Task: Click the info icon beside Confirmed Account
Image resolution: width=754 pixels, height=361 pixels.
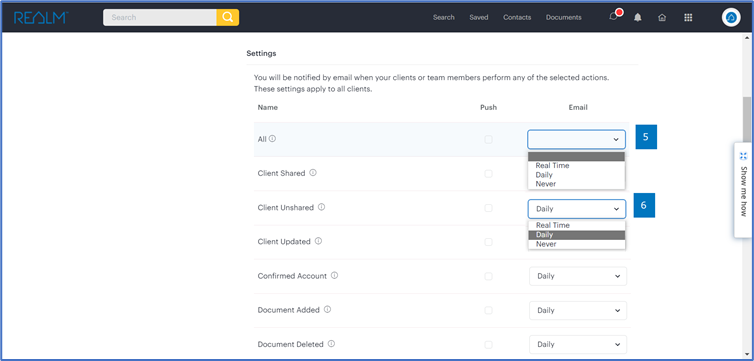Action: coord(334,275)
